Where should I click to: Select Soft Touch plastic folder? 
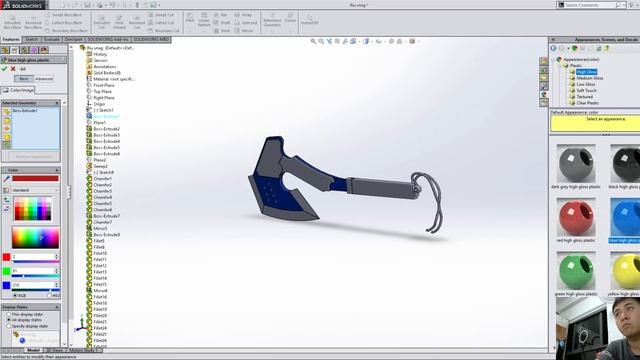tap(587, 91)
